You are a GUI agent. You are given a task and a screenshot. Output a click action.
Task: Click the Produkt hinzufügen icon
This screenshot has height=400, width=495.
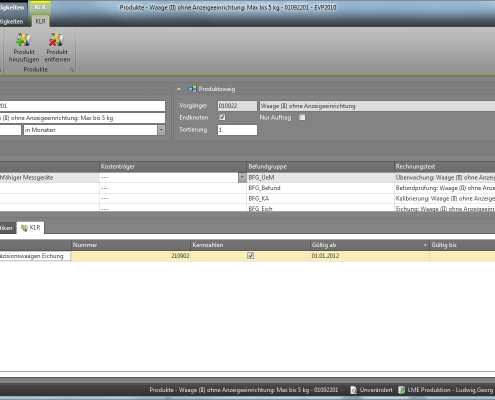coord(24,40)
